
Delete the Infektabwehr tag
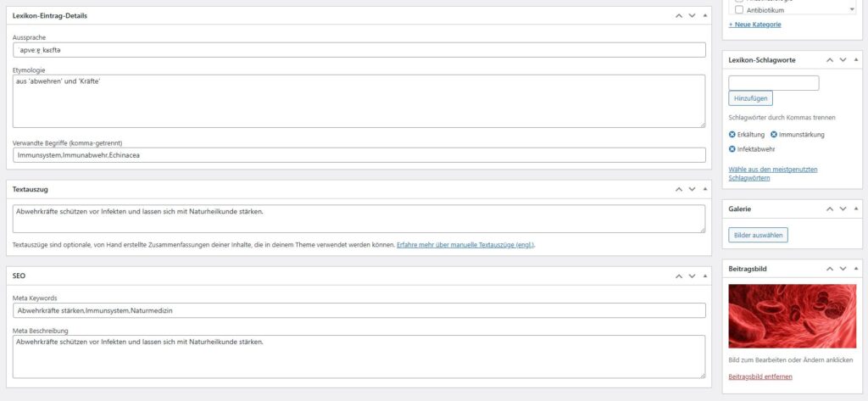tap(732, 149)
